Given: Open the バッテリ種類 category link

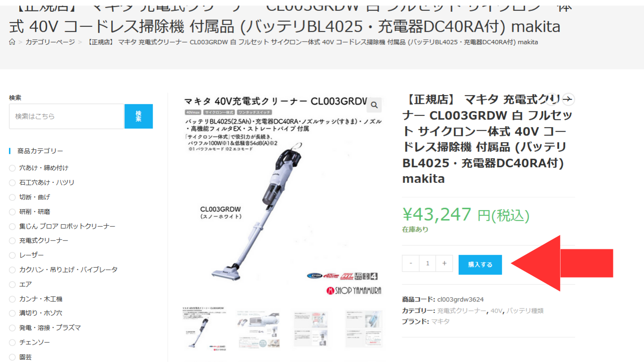Looking at the screenshot, I should (x=525, y=311).
